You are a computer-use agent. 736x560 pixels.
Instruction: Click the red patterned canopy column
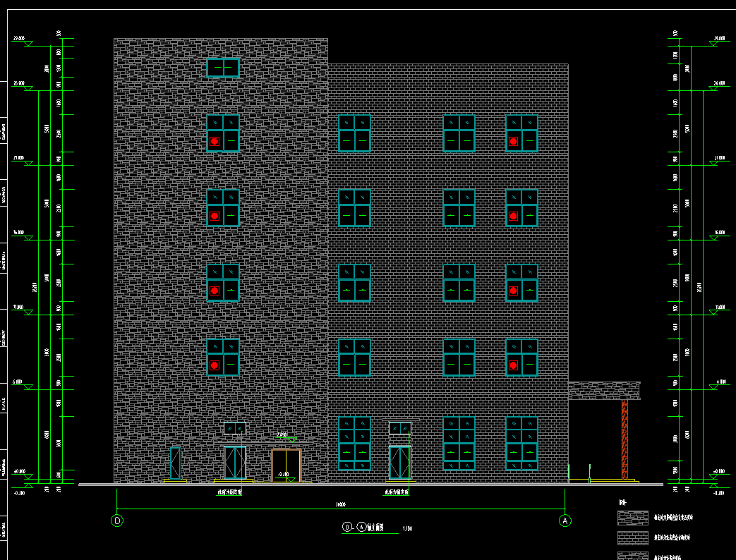[x=625, y=439]
